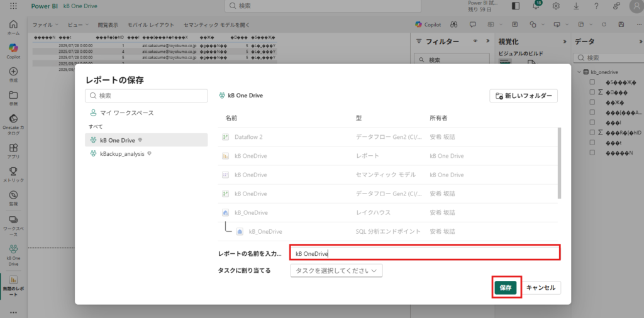
Task: Tick the third field checkbox in data pane
Action: click(x=592, y=102)
